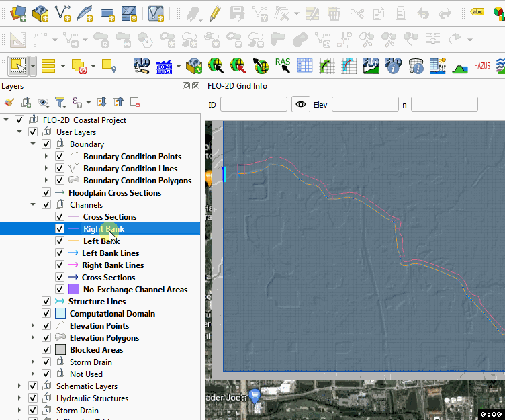This screenshot has height=420, width=505.
Task: Uncheck the Left Bank layer checkbox
Action: click(60, 241)
